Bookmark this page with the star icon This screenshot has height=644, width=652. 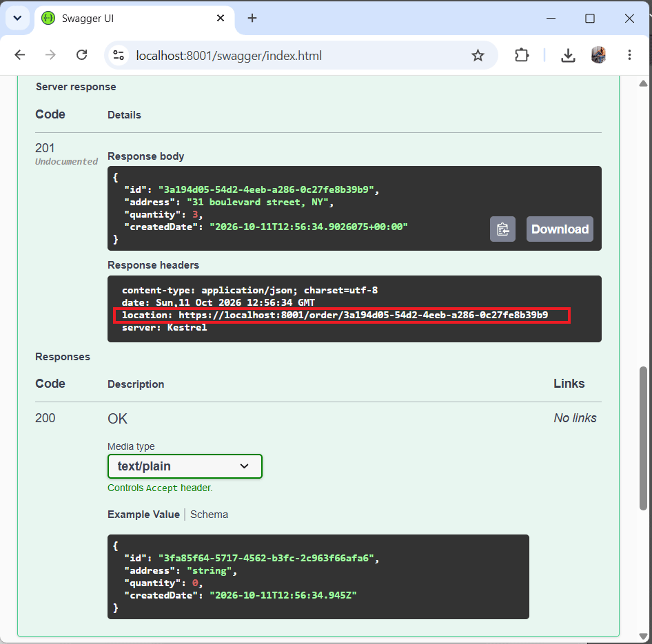click(478, 55)
